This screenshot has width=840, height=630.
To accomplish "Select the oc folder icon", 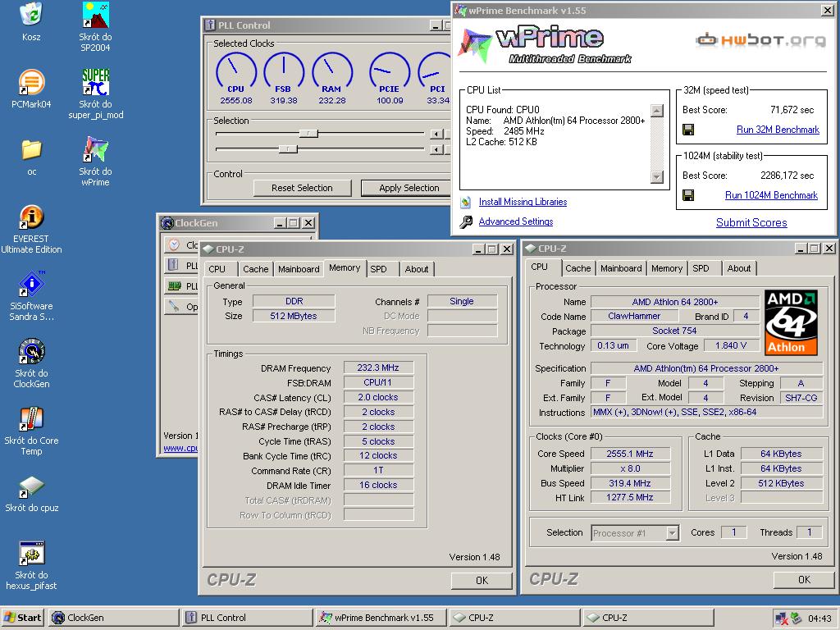I will [32, 150].
